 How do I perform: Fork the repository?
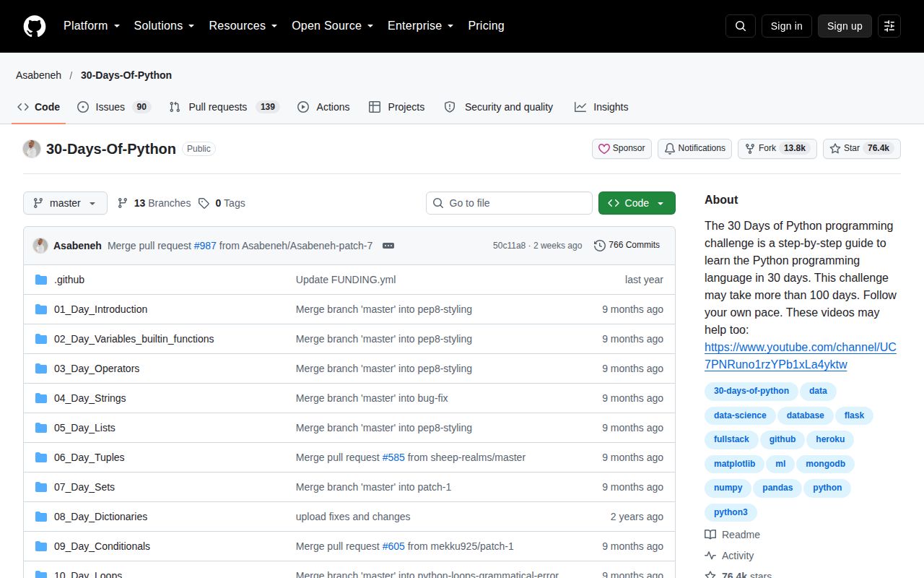pyautogui.click(x=777, y=148)
